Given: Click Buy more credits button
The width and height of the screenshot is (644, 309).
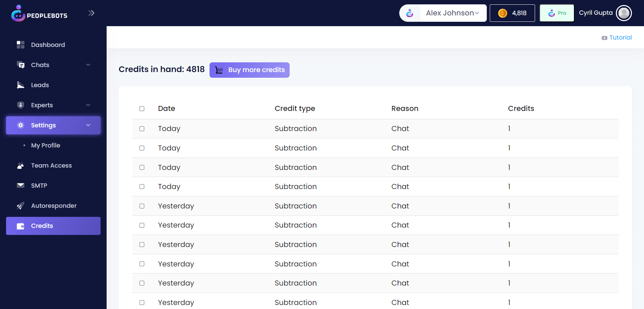Looking at the screenshot, I should 249,70.
